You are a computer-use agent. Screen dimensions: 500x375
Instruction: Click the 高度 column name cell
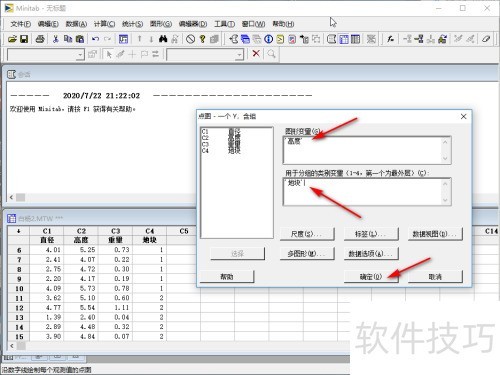[x=81, y=240]
